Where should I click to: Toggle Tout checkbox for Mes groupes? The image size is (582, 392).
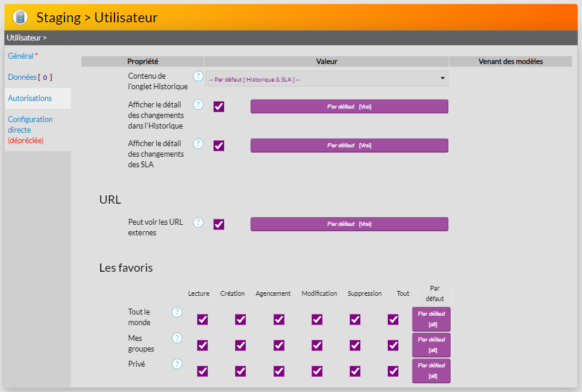click(x=393, y=345)
